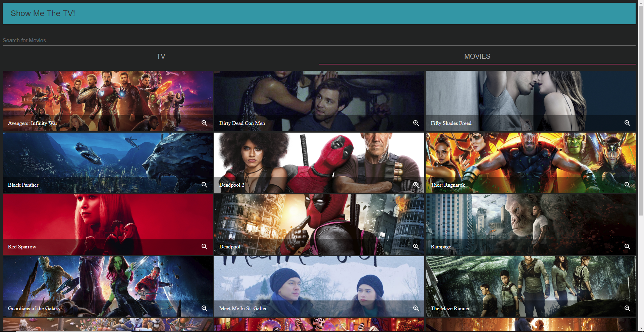Click zoom icon on Rampage card
Image resolution: width=644 pixels, height=332 pixels.
coord(627,247)
